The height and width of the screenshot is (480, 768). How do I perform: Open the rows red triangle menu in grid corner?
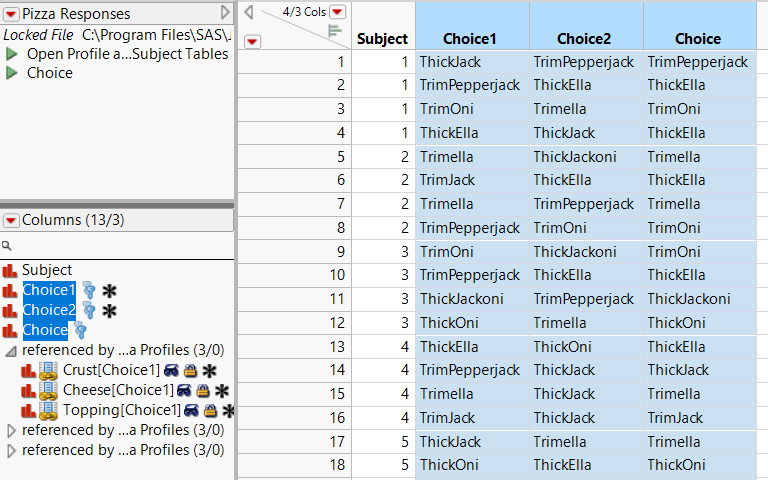[x=252, y=42]
